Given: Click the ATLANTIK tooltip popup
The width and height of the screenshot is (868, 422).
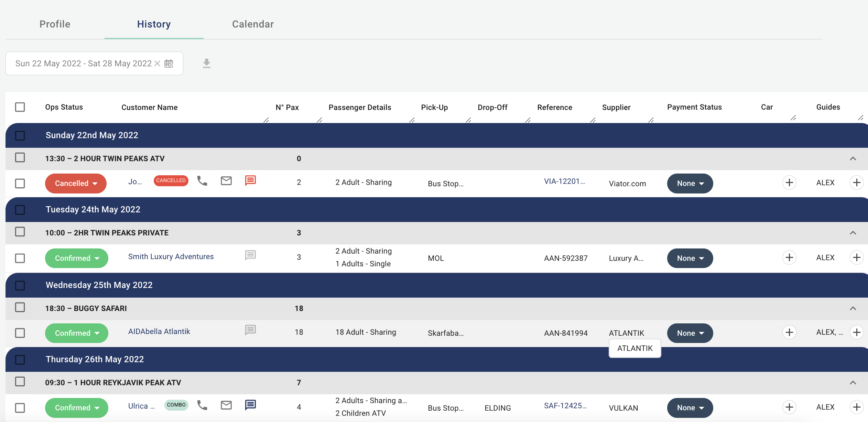Looking at the screenshot, I should [x=635, y=348].
